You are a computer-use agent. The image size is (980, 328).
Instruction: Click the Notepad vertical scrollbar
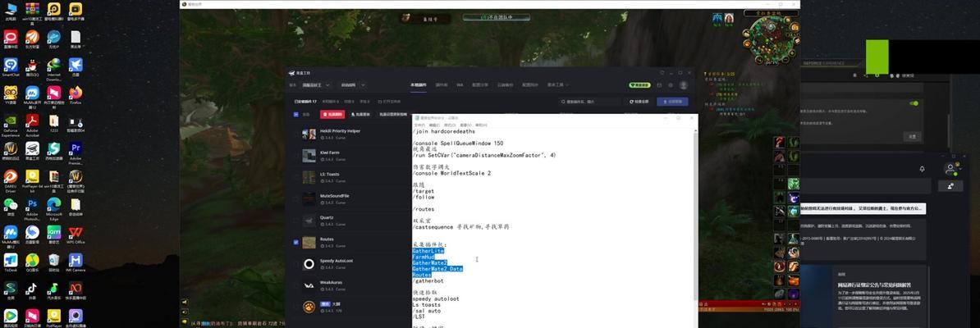click(x=695, y=228)
